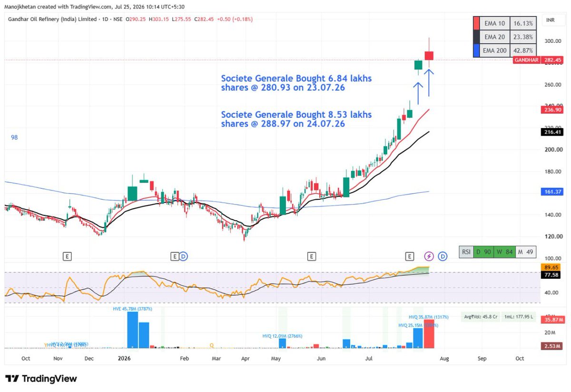Click the RSI header cell
This screenshot has width=571, height=392.
[466, 252]
